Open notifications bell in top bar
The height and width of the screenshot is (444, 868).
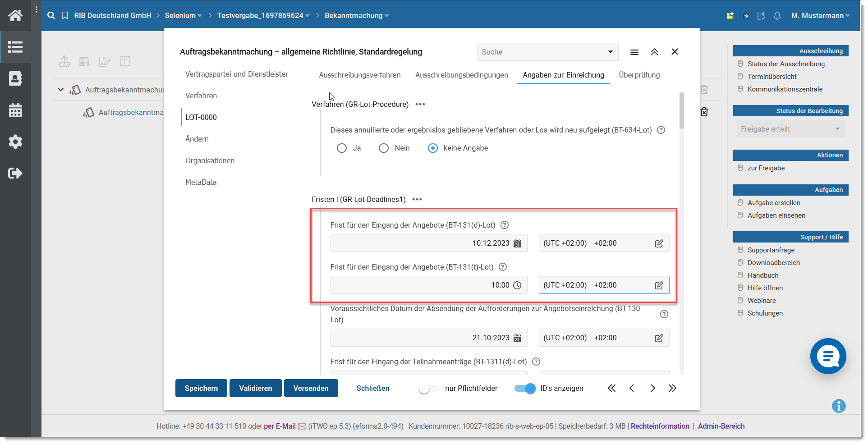(x=777, y=16)
